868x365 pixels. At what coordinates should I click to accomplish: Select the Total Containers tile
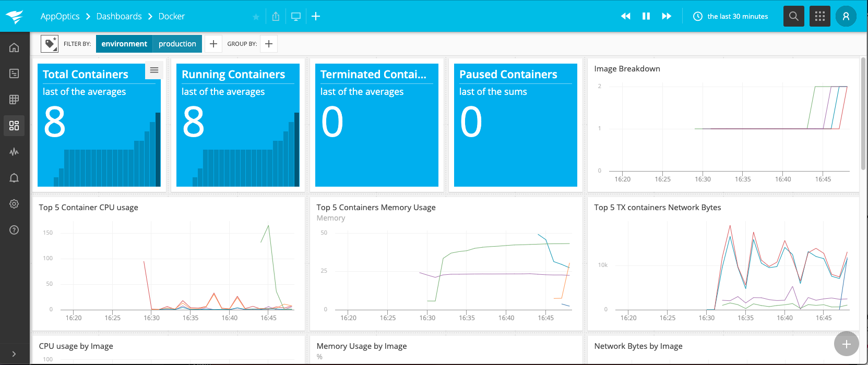99,125
